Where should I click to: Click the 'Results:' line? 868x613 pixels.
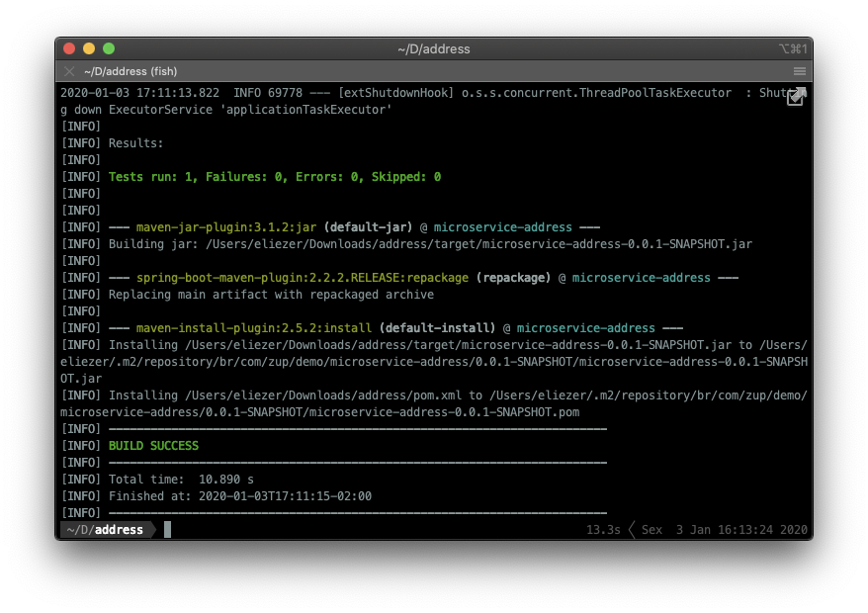[135, 143]
